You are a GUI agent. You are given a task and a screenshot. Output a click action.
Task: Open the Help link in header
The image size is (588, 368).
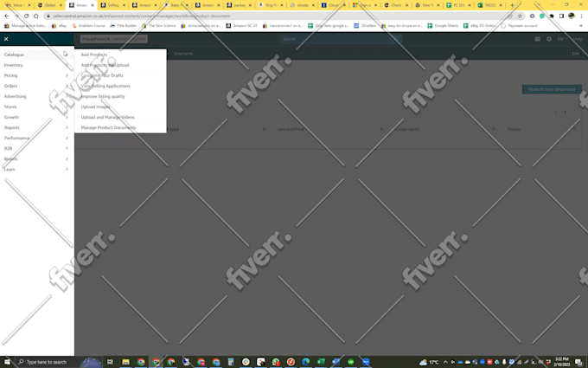(x=578, y=39)
